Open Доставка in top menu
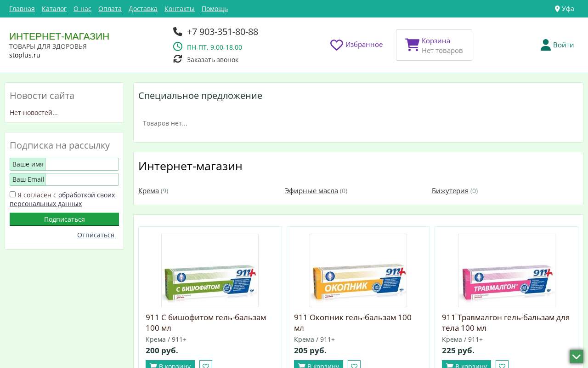 point(143,9)
